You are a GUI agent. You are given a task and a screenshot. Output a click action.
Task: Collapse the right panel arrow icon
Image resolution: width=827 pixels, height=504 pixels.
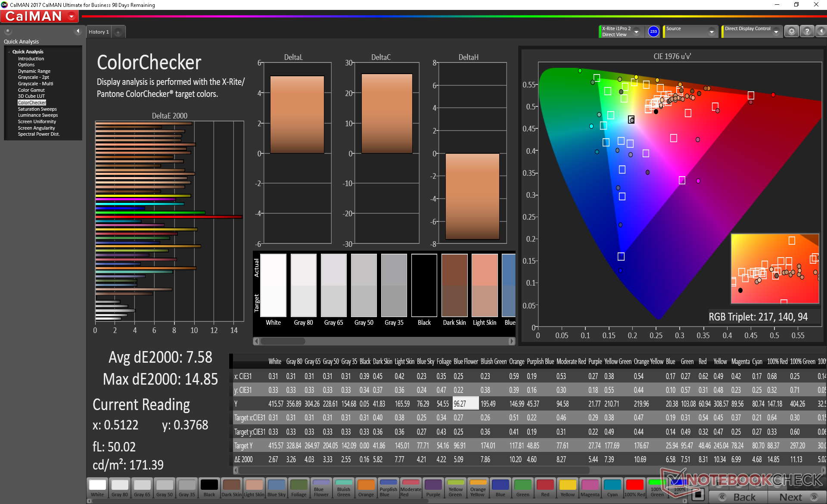point(821,31)
